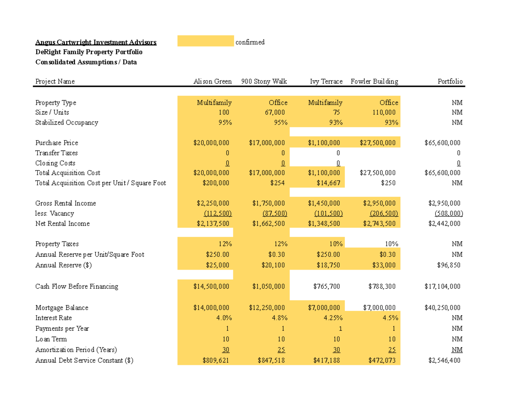Click the Annual Debt Service Constant label
This screenshot has height=411, width=532.
pos(84,360)
